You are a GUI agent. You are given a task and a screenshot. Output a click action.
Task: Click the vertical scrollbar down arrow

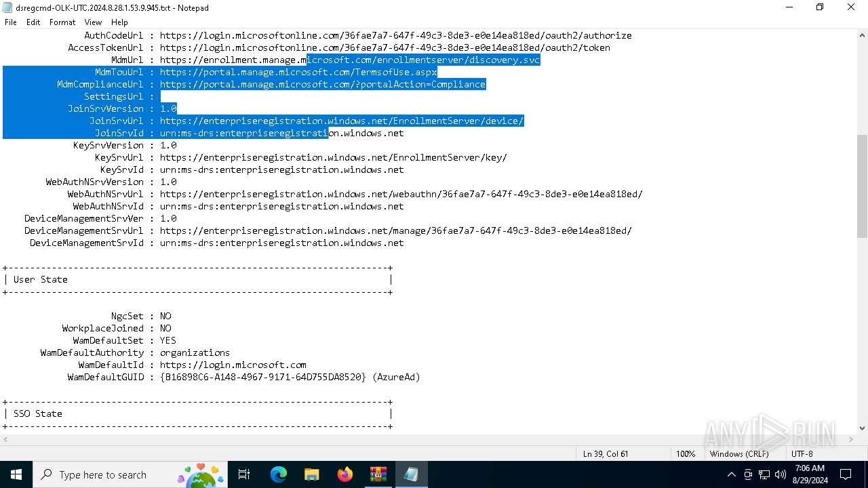coord(862,428)
